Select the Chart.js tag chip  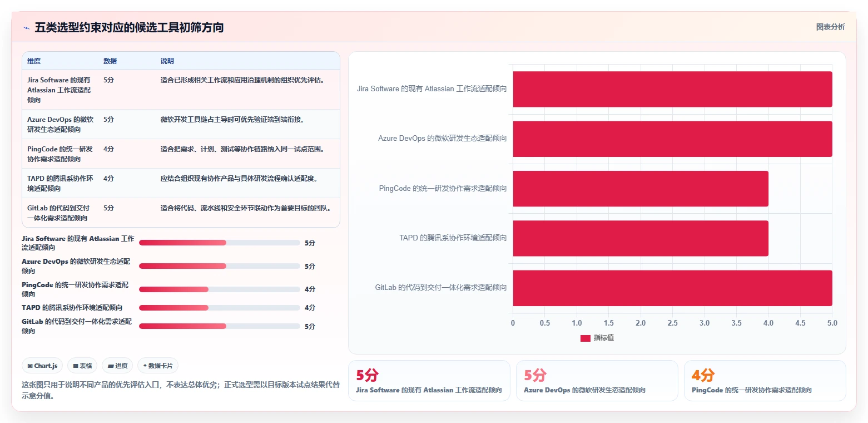42,366
